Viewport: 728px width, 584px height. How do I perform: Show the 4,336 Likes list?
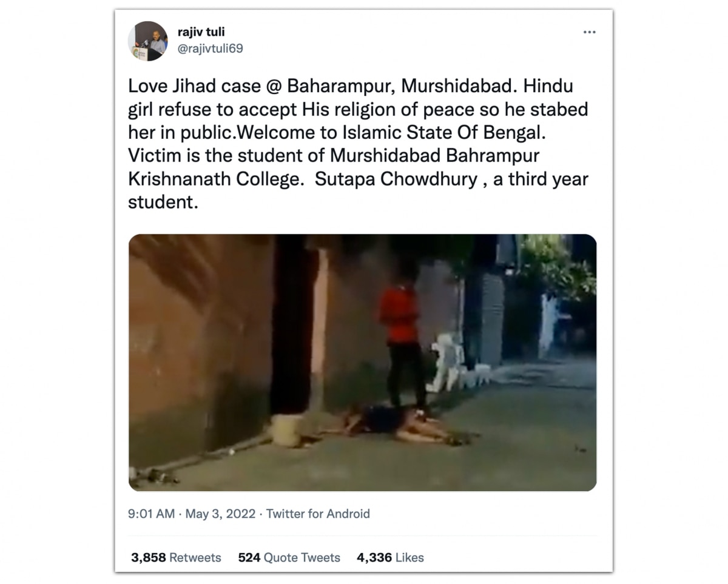click(x=390, y=557)
